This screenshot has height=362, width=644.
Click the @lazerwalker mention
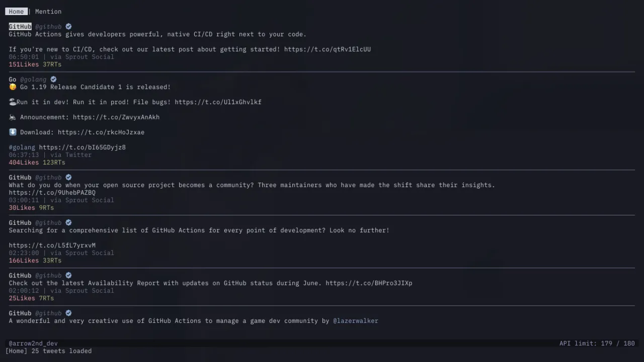[x=356, y=321]
